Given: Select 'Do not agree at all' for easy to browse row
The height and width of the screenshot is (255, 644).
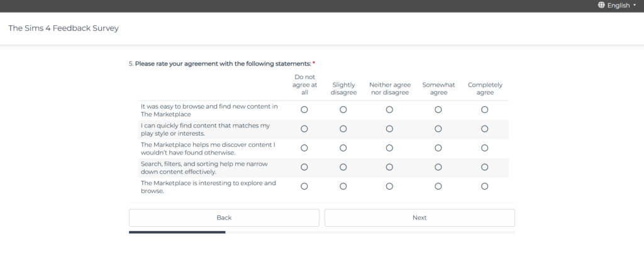Looking at the screenshot, I should pyautogui.click(x=304, y=110).
